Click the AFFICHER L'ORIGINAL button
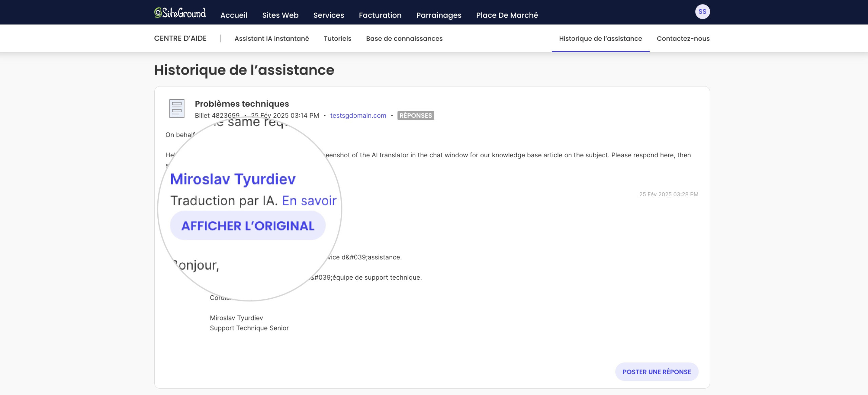Screen dimensions: 868x395 (248, 226)
